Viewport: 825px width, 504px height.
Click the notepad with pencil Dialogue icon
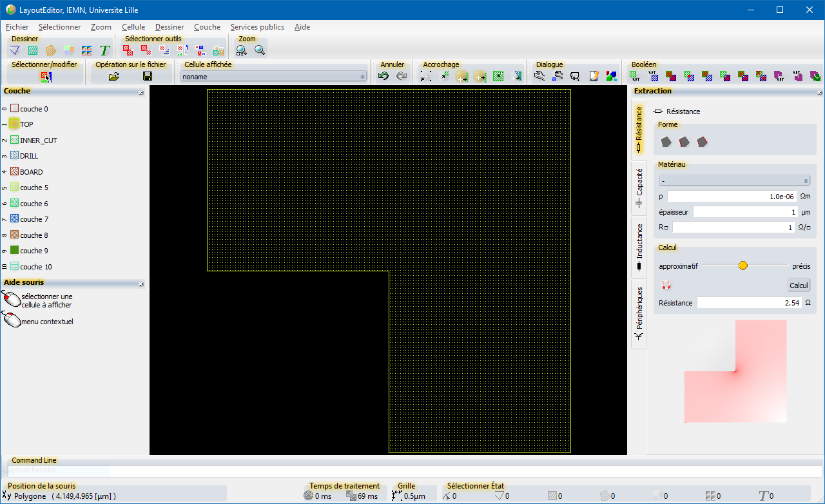tap(594, 76)
